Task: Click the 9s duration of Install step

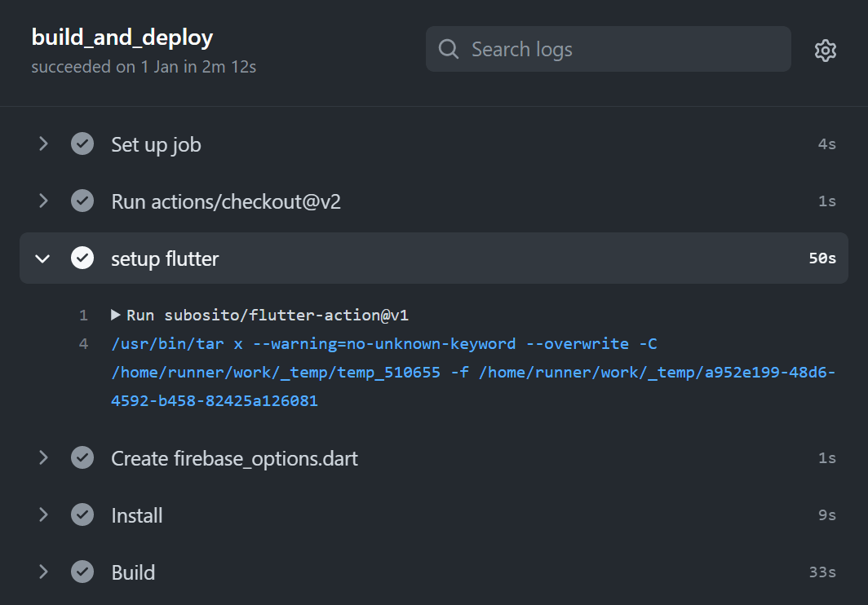Action: pyautogui.click(x=827, y=514)
